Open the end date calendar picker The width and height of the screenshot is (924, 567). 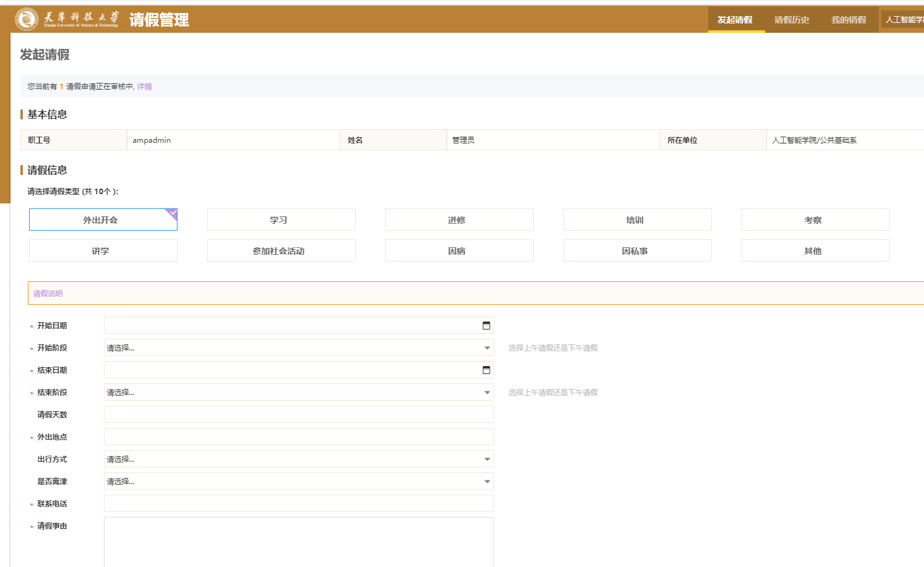(486, 370)
